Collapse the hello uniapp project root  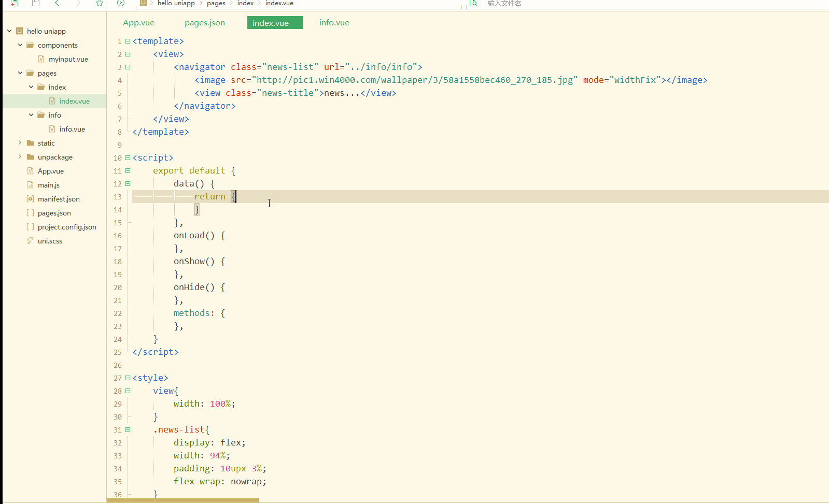pyautogui.click(x=9, y=31)
